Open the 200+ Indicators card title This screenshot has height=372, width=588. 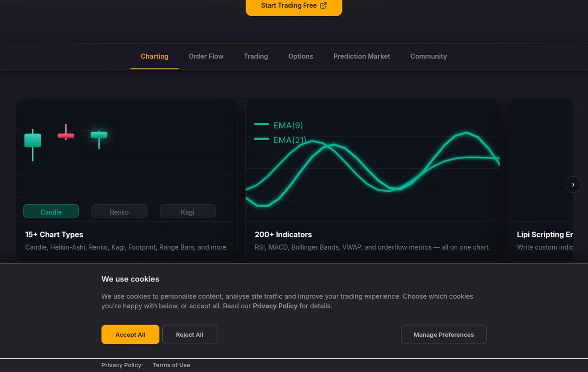pyautogui.click(x=283, y=234)
